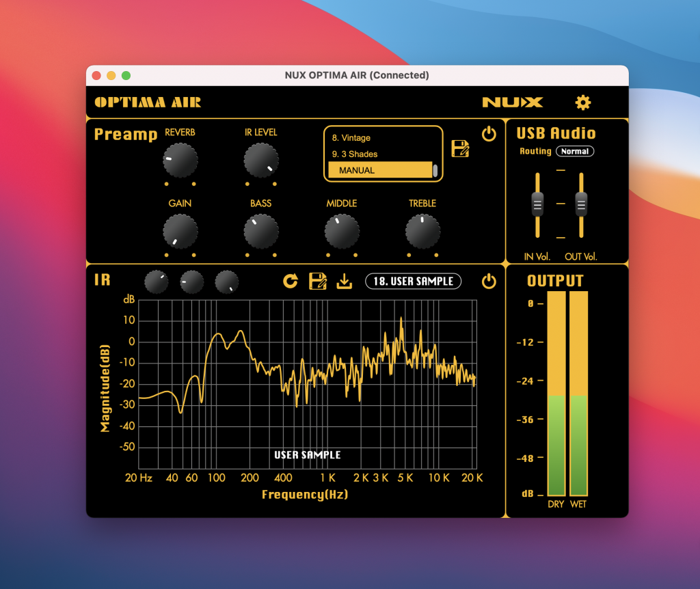The height and width of the screenshot is (589, 700).
Task: Open the 18. USER SAMPLE IR selector
Action: tap(414, 281)
